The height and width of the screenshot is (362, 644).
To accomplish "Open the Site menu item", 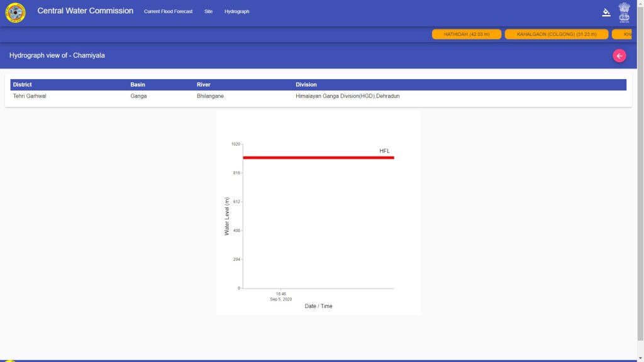I will [x=208, y=11].
